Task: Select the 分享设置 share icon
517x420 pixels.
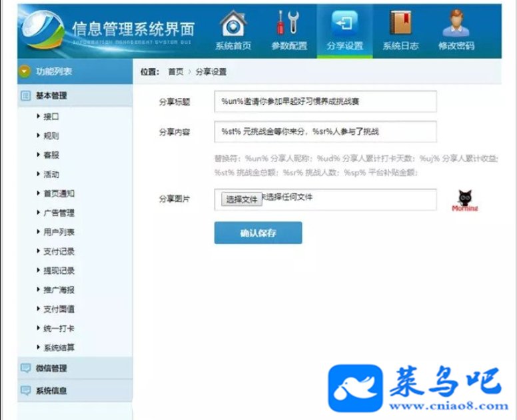Action: click(344, 23)
